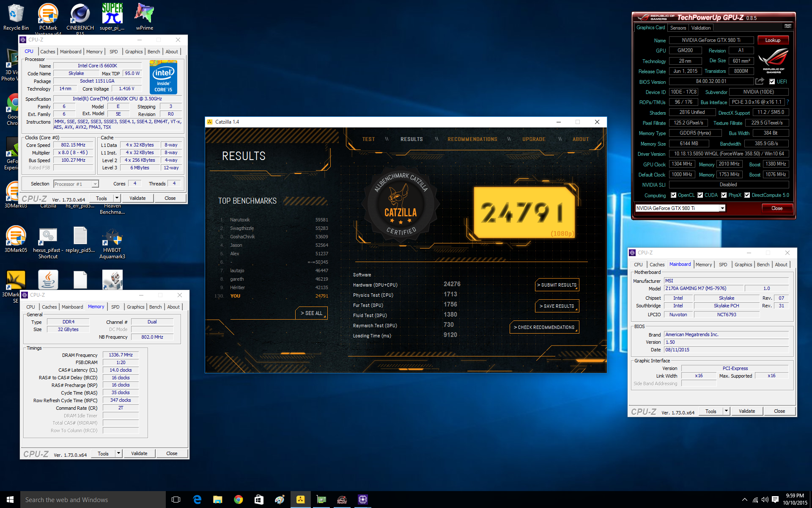
Task: Open the RECOMMENDATIONS tab in Catzilla
Action: (x=472, y=139)
